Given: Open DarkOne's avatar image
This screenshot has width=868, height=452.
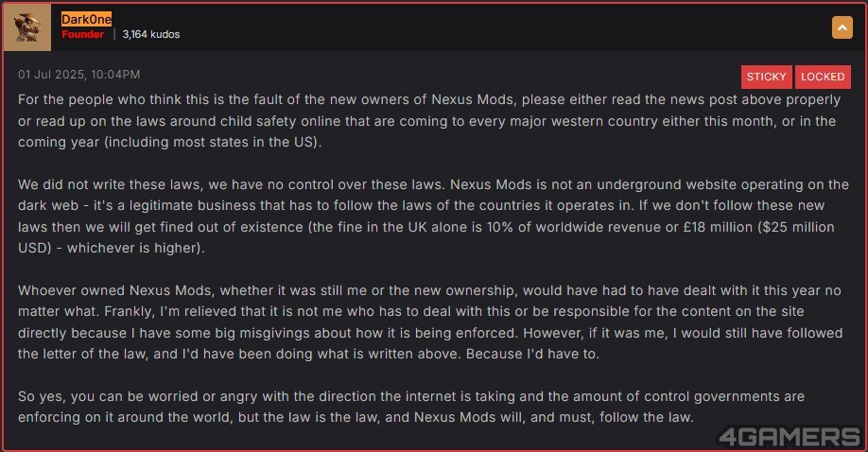Looking at the screenshot, I should coord(27,27).
